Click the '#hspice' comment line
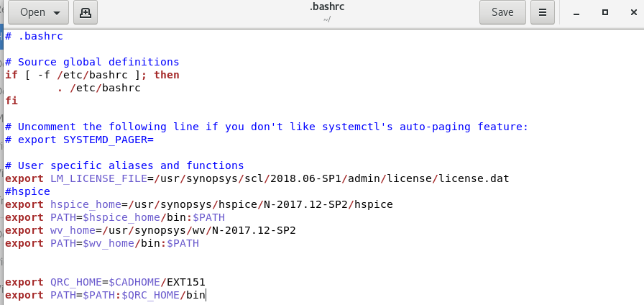This screenshot has width=644, height=305. (27, 191)
